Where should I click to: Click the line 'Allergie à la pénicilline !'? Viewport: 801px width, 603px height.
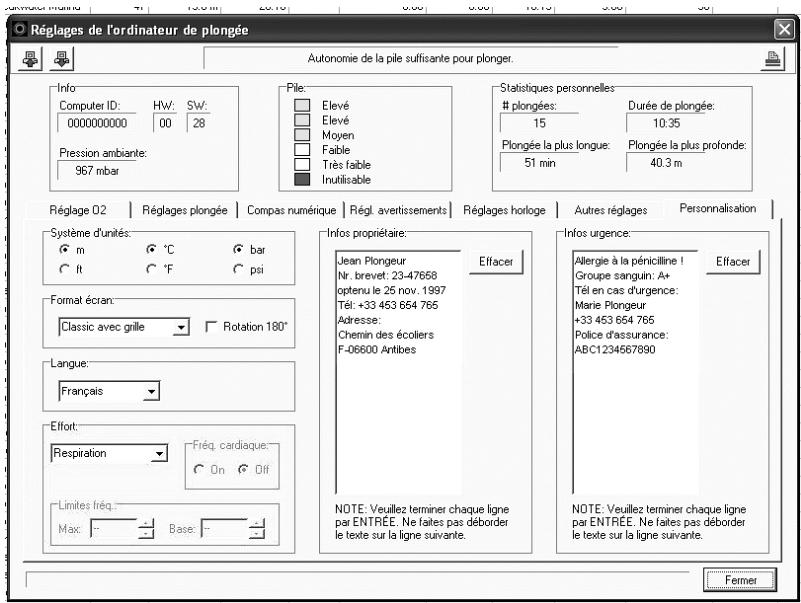pos(629,261)
